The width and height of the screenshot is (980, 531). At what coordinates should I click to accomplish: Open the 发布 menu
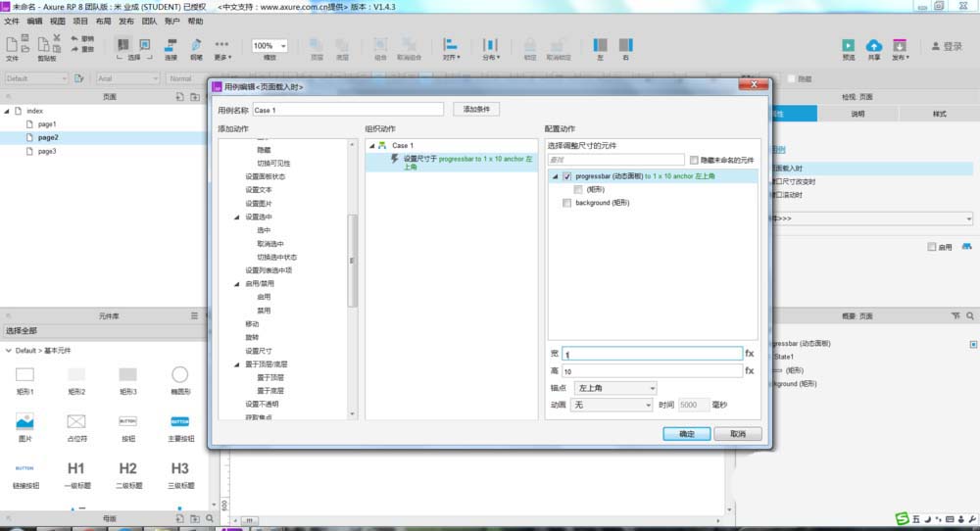[126, 22]
